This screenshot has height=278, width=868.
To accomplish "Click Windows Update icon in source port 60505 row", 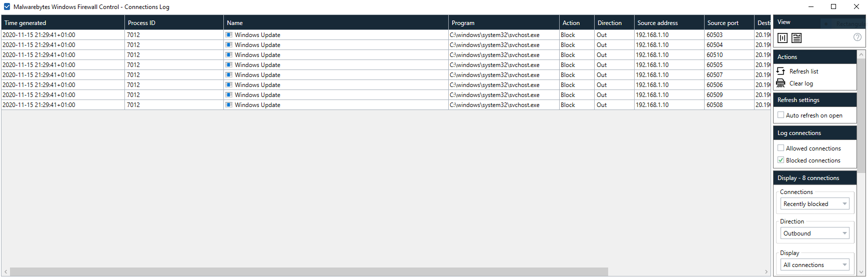I will click(x=229, y=65).
